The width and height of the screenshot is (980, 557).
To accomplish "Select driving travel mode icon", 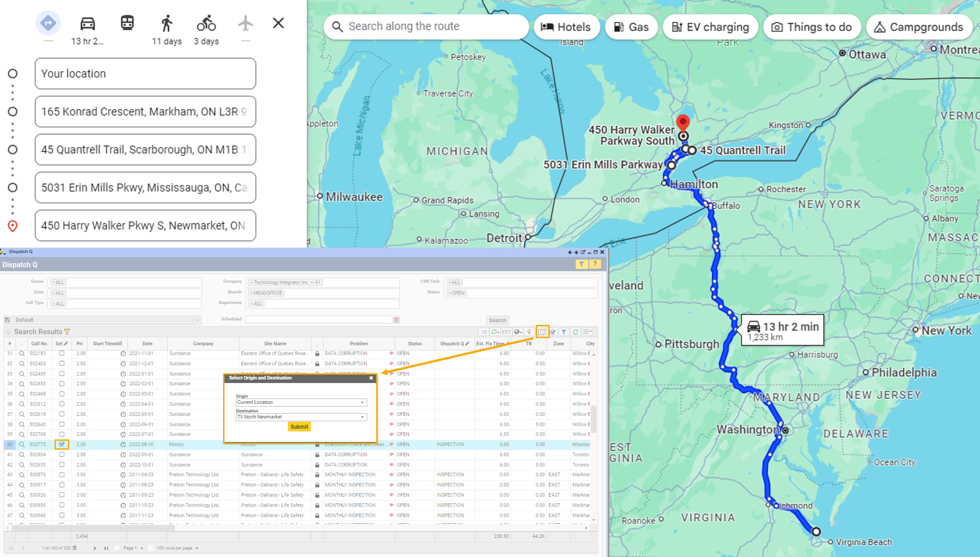I will [87, 23].
